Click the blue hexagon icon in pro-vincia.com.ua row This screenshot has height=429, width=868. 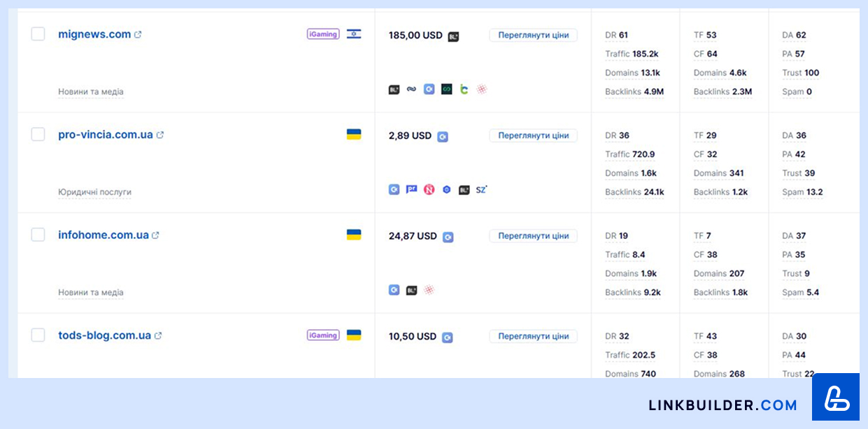coord(446,189)
